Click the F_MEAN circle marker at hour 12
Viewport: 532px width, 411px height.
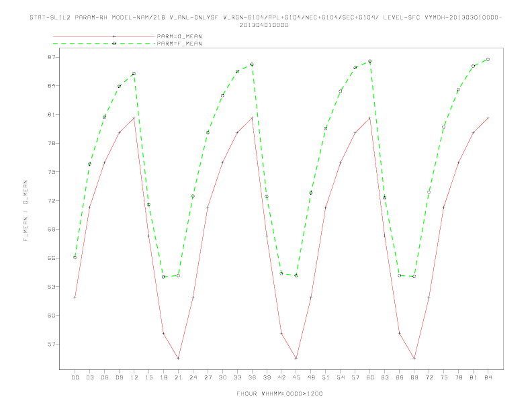[x=134, y=74]
